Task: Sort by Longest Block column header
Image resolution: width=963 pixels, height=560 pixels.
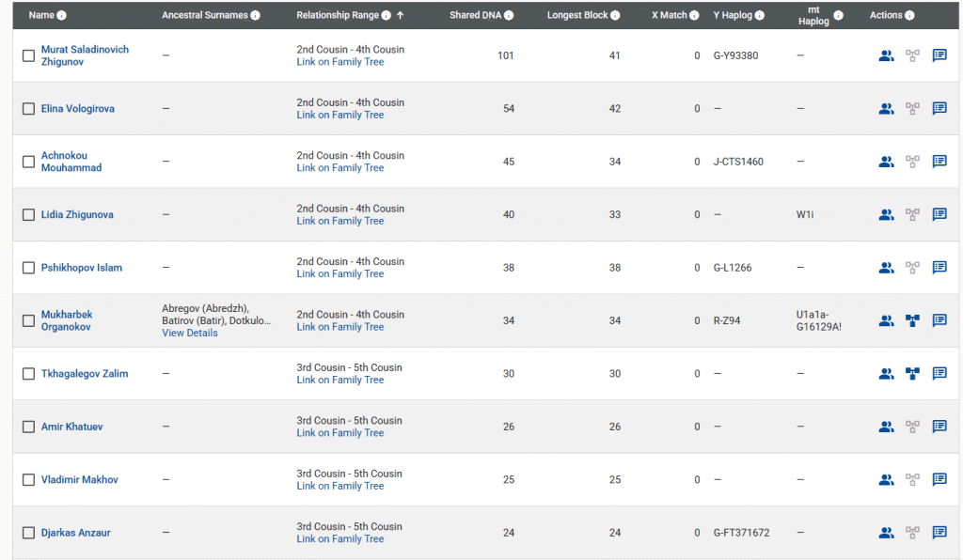Action: [577, 16]
